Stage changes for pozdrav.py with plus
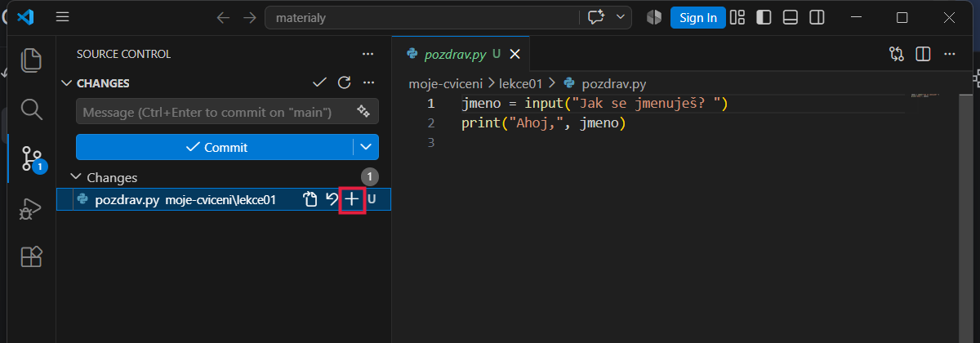 [x=352, y=199]
